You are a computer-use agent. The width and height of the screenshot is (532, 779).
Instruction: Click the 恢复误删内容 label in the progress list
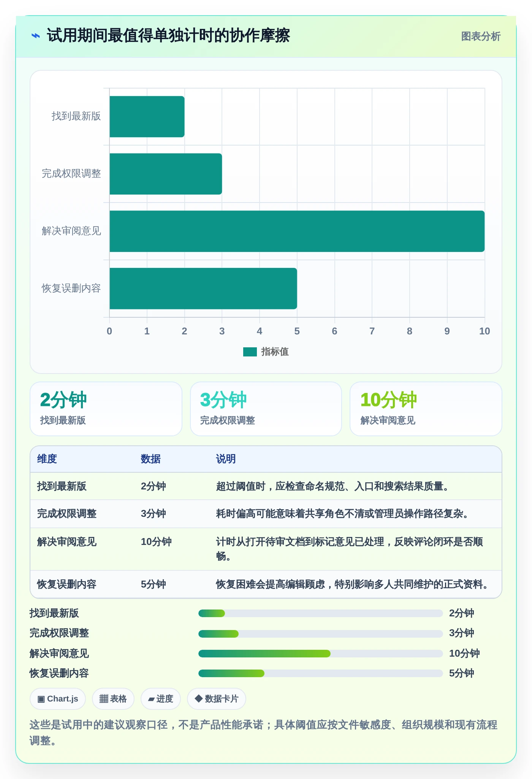click(x=59, y=673)
